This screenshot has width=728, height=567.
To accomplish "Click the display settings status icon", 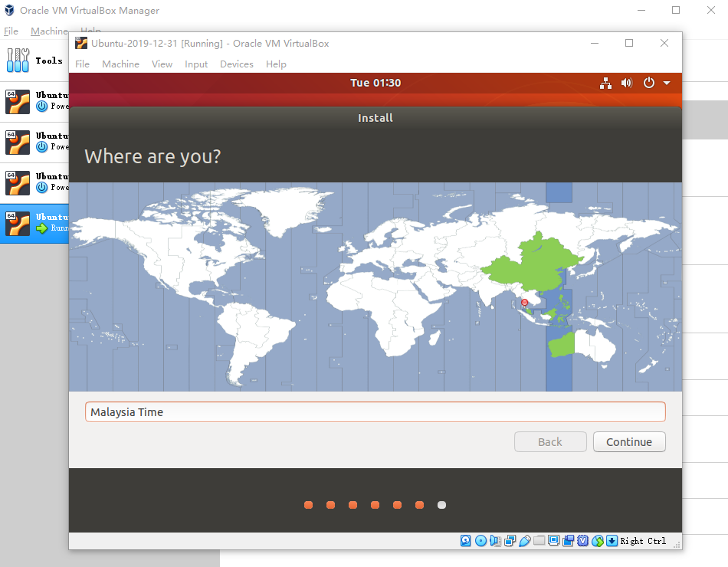I will [553, 540].
